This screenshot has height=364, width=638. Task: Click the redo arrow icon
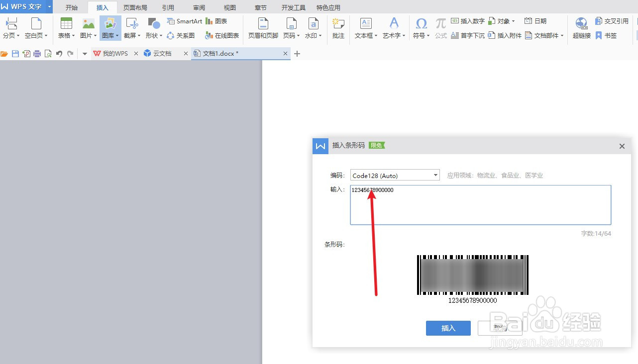tap(70, 54)
